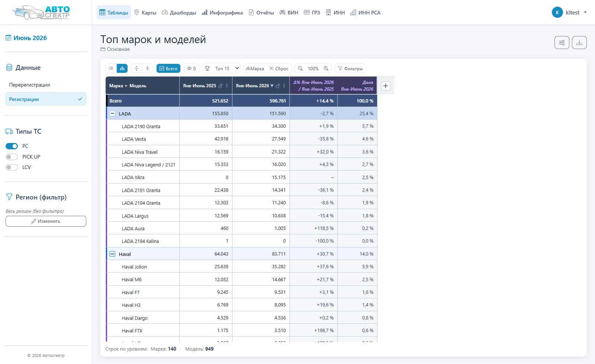595x364 pixels.
Task: Go to ИНН РСА
Action: (366, 12)
